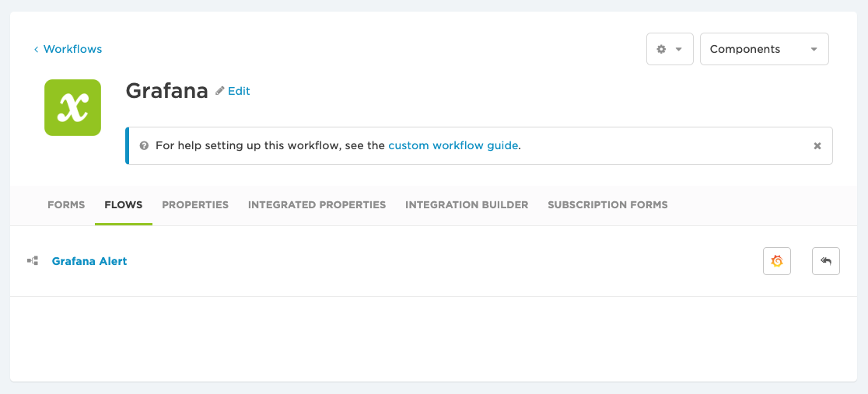
Task: Open the custom workflow guide link
Action: pos(453,146)
